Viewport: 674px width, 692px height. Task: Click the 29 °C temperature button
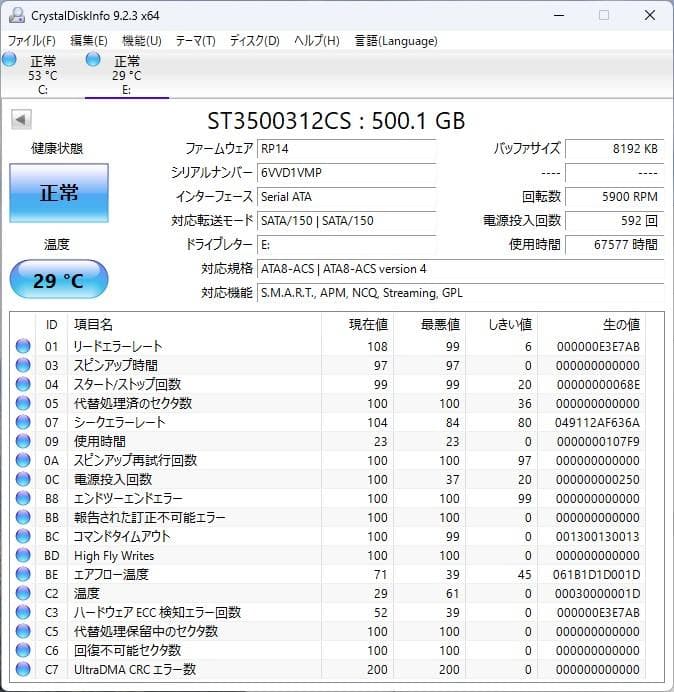tap(59, 280)
